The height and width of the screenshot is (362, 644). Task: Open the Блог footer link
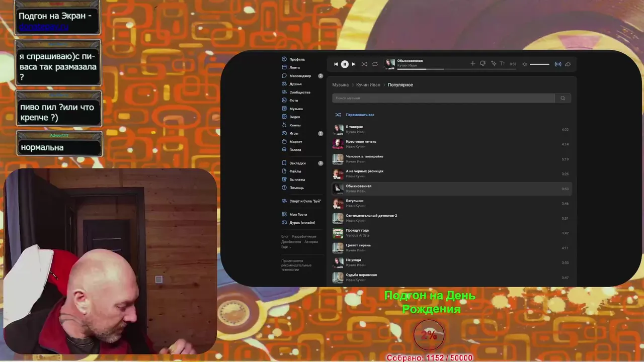(x=285, y=236)
